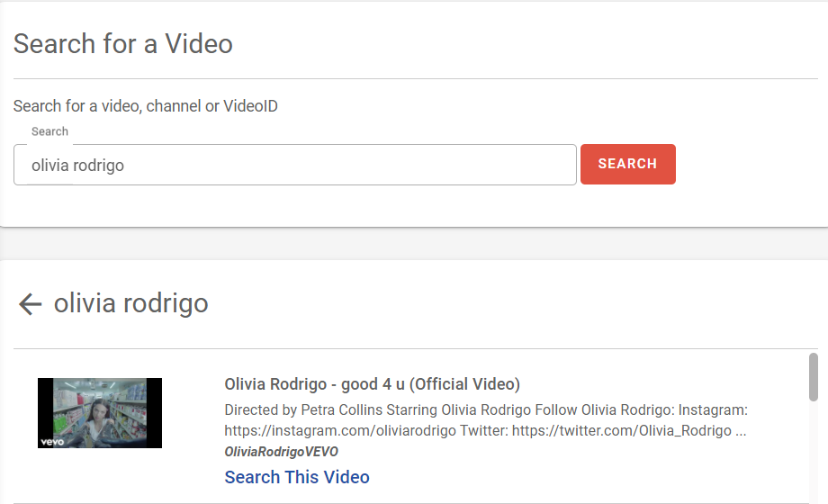
Task: Open the good 4 u video thumbnail
Action: coord(100,413)
